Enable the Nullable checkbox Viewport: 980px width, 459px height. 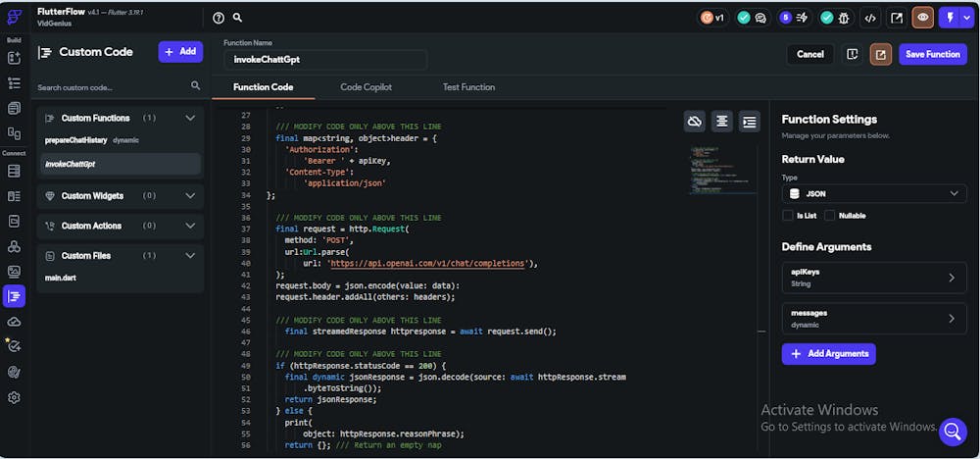click(829, 216)
